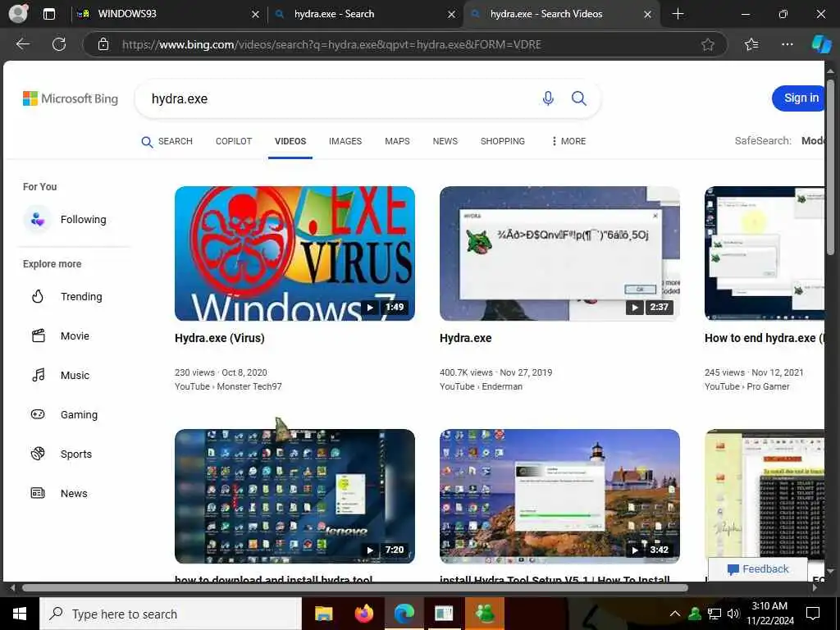Switch to hydra.exe - Search tab
Screen dimensions: 840x630
pos(365,14)
